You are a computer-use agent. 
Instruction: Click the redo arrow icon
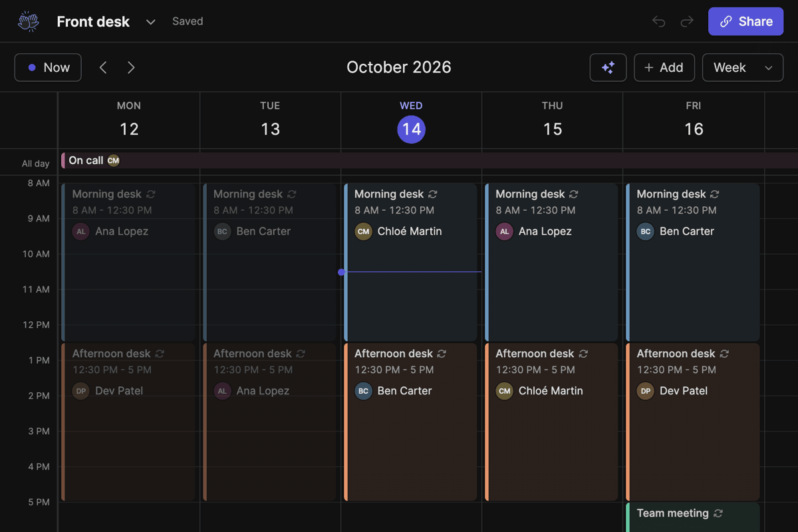pyautogui.click(x=687, y=22)
